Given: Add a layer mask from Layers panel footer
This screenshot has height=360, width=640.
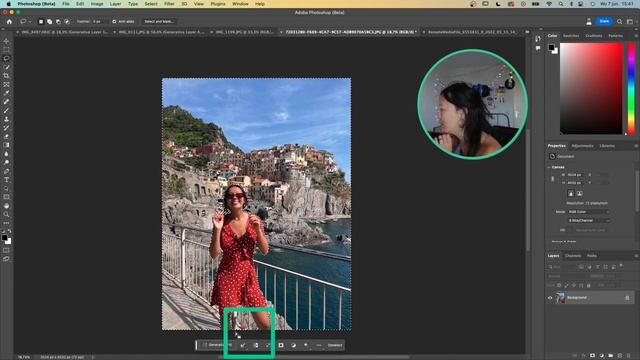Looking at the screenshot, I should click(592, 356).
